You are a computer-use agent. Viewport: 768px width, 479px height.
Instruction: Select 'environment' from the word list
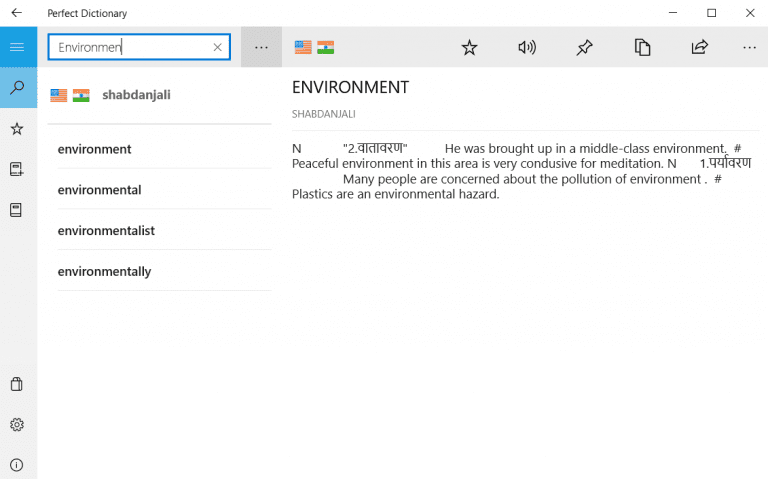point(95,149)
